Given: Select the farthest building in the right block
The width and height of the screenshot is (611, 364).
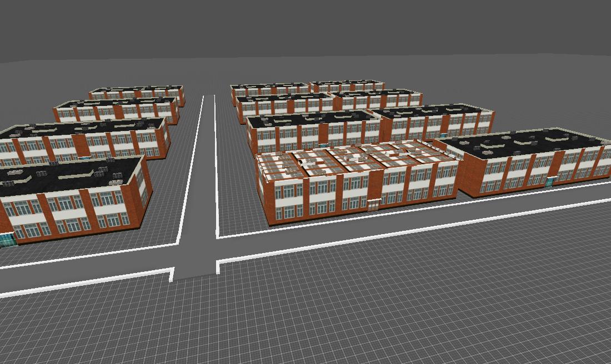Looking at the screenshot, I should (x=347, y=86).
